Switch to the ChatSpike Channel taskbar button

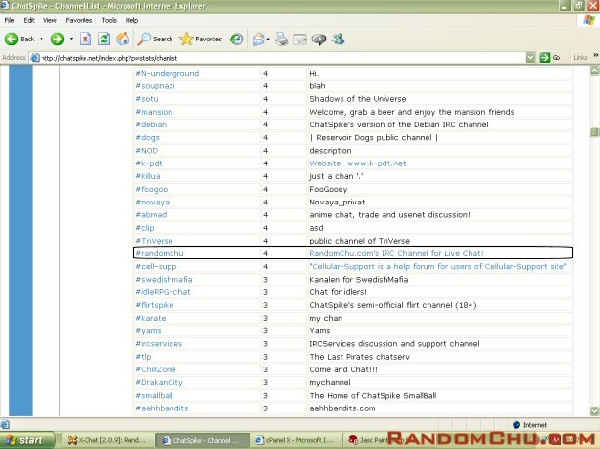pos(202,441)
